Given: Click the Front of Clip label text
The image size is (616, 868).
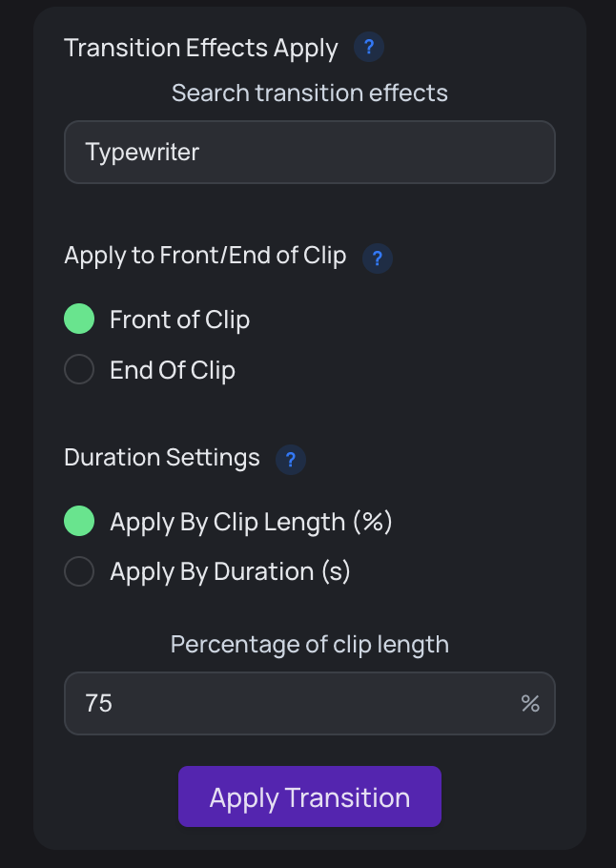Looking at the screenshot, I should (179, 320).
